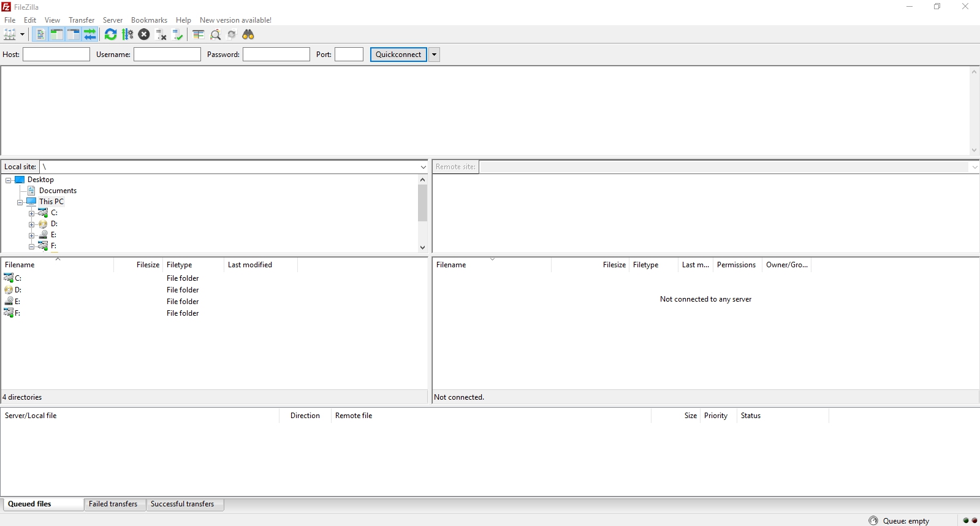
Task: Open the View menu
Action: click(52, 20)
